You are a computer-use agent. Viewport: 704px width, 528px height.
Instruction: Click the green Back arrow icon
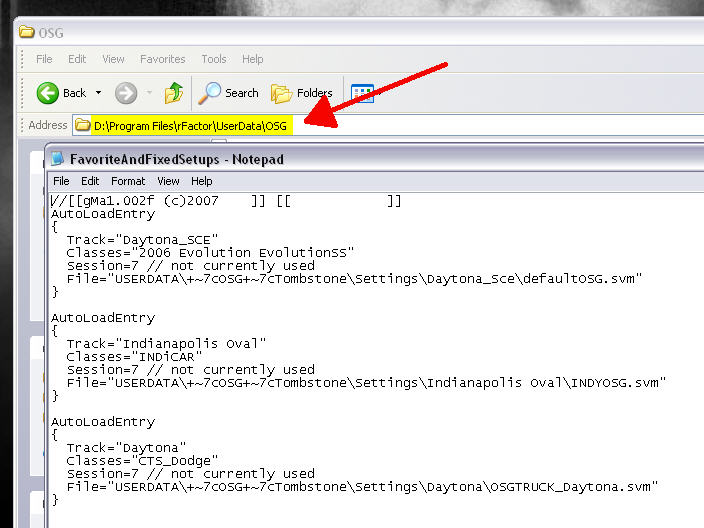(x=48, y=93)
